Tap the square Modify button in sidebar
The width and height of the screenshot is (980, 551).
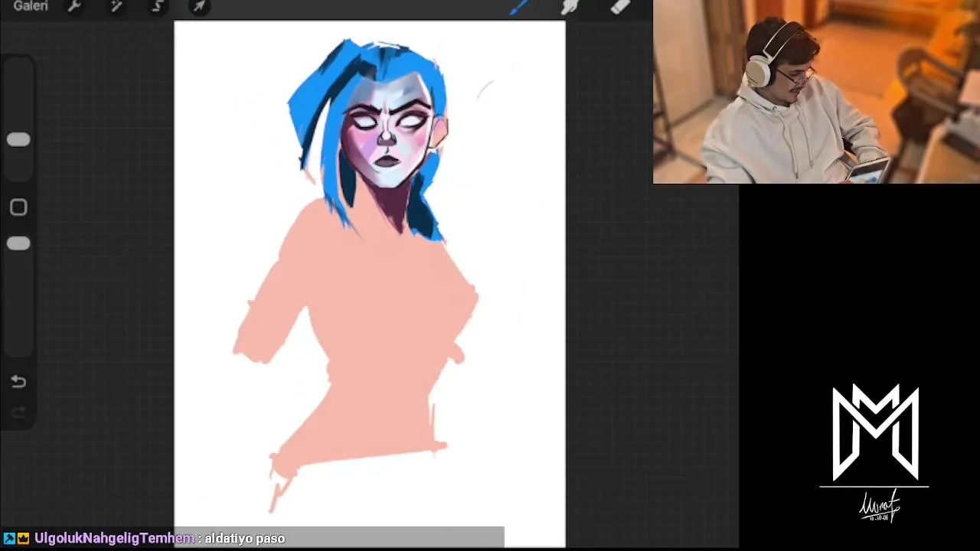point(18,207)
